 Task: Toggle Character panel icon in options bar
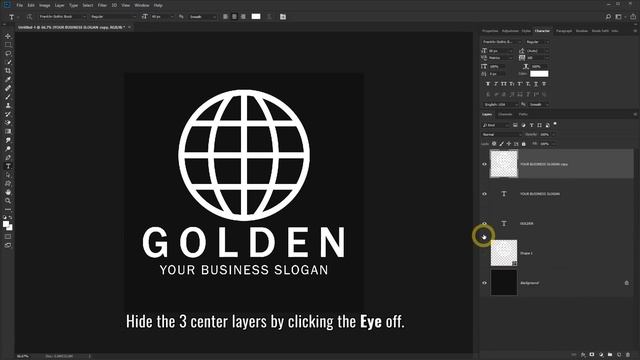click(x=283, y=17)
